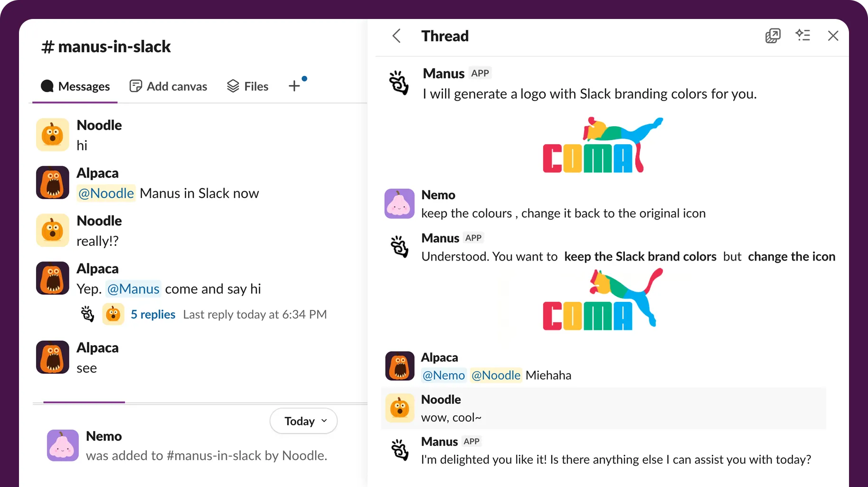Image resolution: width=868 pixels, height=487 pixels.
Task: Open the Add canvas tab
Action: [x=169, y=86]
